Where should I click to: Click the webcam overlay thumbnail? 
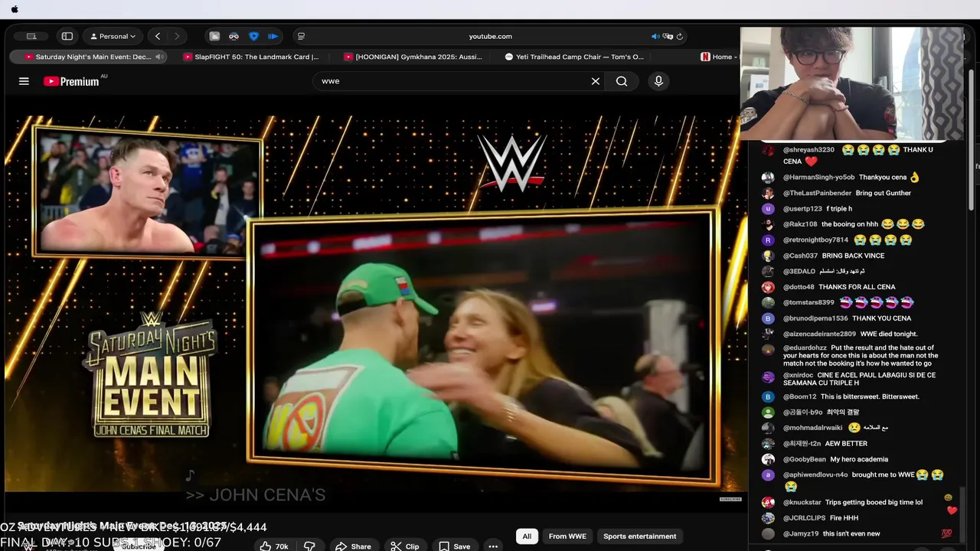851,83
